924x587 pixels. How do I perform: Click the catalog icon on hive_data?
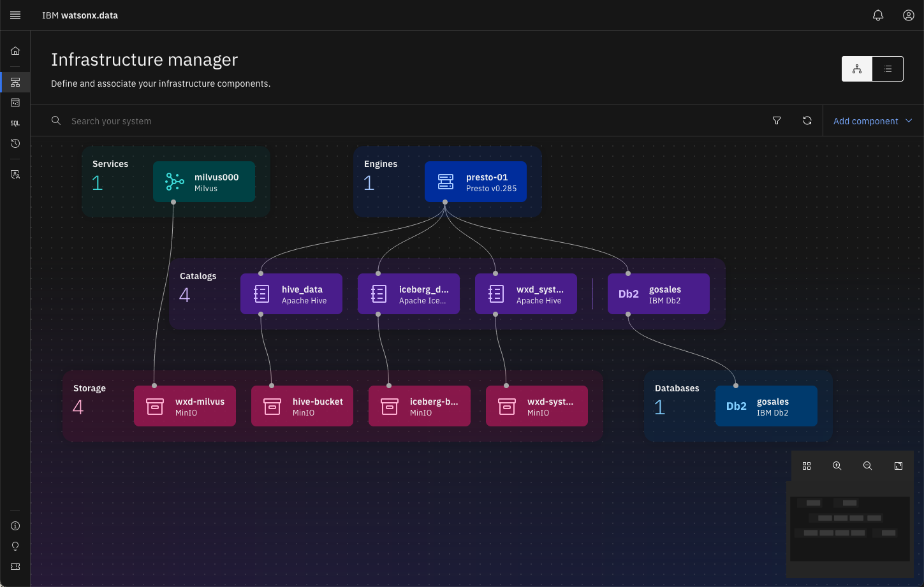[261, 294]
